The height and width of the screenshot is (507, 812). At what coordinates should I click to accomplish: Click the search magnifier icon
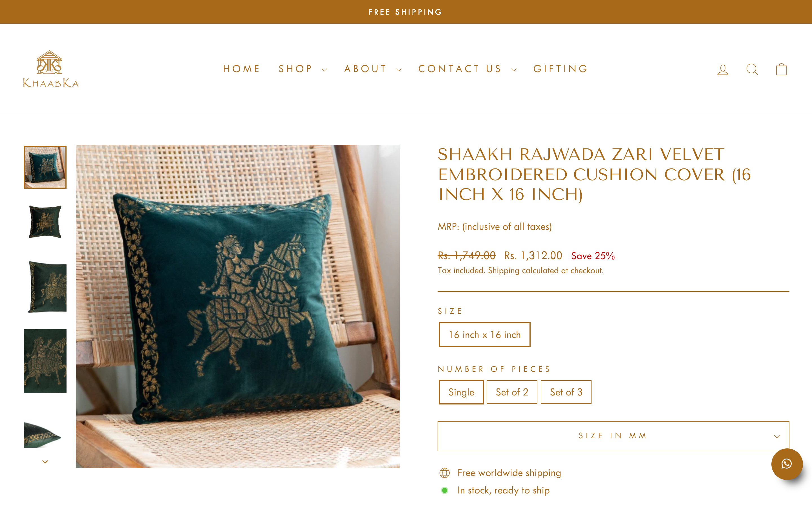point(752,69)
